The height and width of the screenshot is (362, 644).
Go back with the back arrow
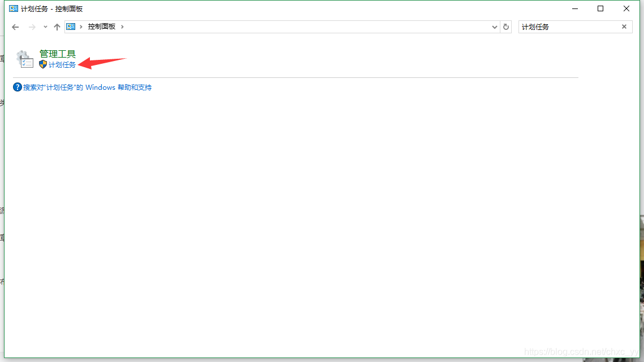(x=15, y=27)
